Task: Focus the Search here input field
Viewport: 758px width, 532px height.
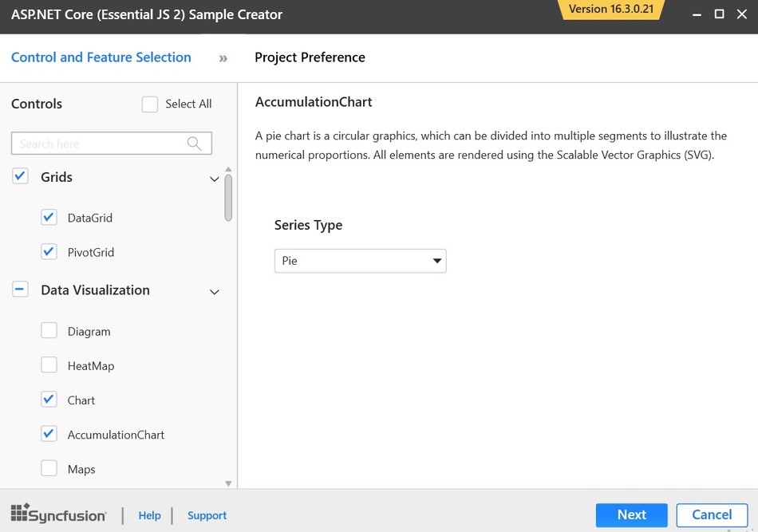Action: (x=111, y=144)
